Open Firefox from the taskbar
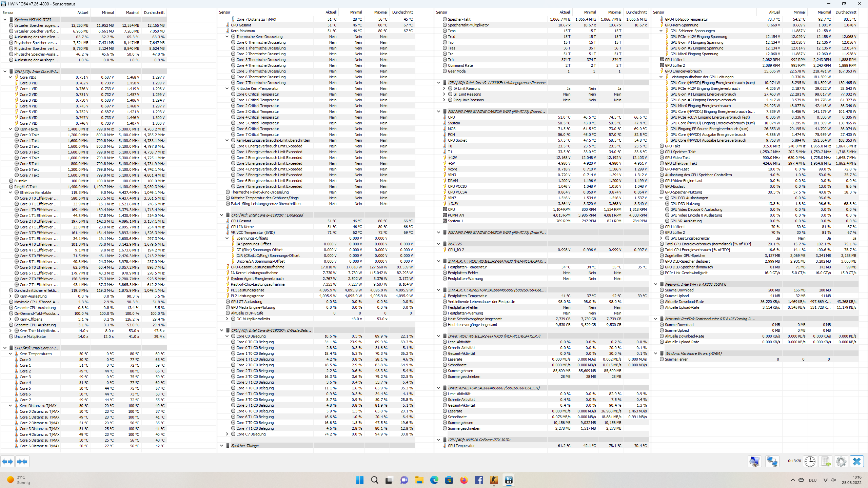The height and width of the screenshot is (488, 868). (x=464, y=480)
